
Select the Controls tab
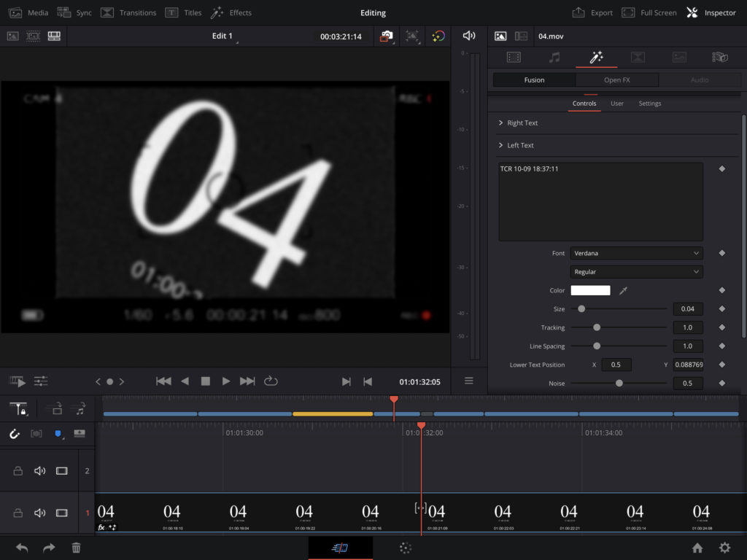tap(584, 104)
